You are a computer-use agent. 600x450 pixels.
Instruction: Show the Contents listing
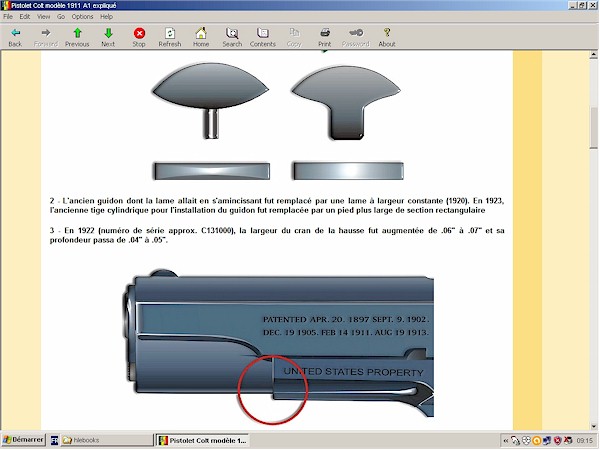click(x=262, y=37)
